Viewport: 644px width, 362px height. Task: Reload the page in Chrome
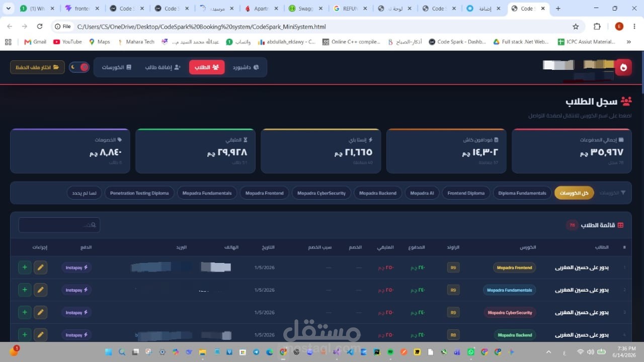point(40,26)
